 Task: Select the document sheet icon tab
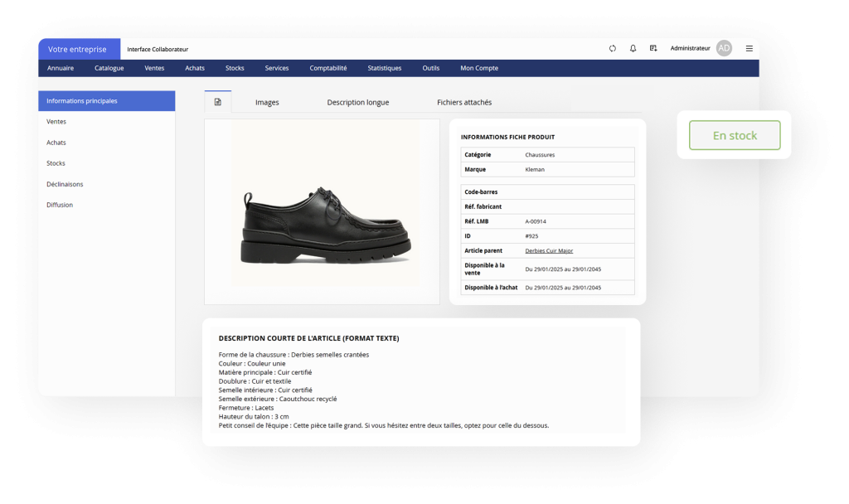[218, 102]
